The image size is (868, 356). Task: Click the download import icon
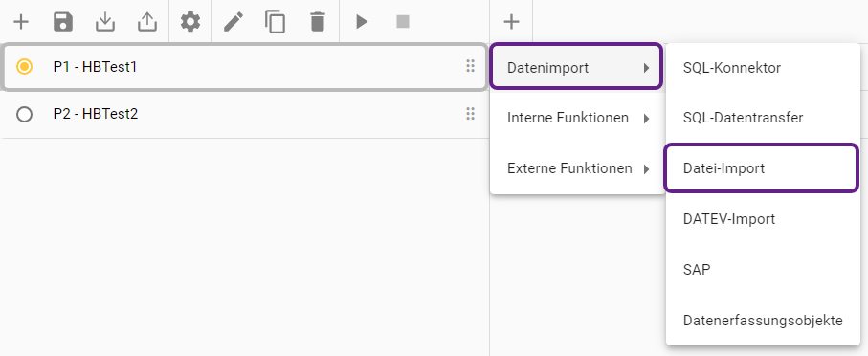coord(105,22)
